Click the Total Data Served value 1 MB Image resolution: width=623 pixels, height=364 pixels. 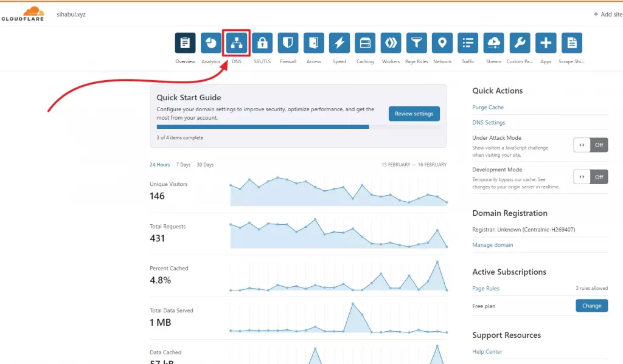(x=161, y=322)
